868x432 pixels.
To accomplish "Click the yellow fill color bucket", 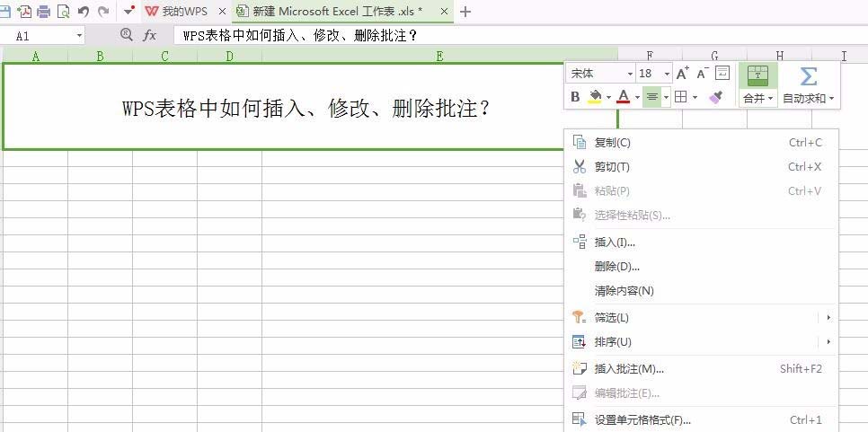I will pyautogui.click(x=595, y=97).
